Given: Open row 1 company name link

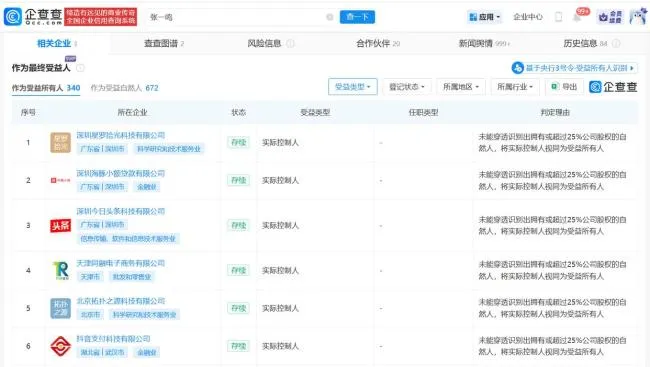Looking at the screenshot, I should pos(121,135).
